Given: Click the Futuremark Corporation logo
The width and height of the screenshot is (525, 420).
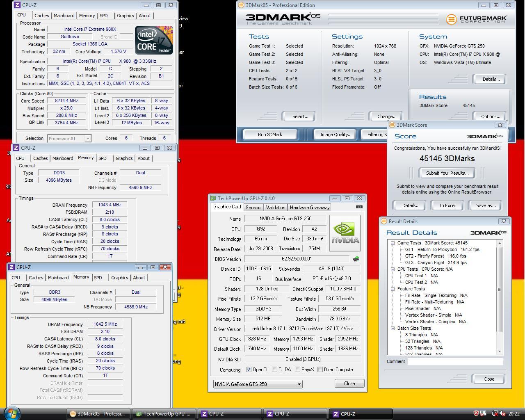Looking at the screenshot, I should tap(477, 19).
